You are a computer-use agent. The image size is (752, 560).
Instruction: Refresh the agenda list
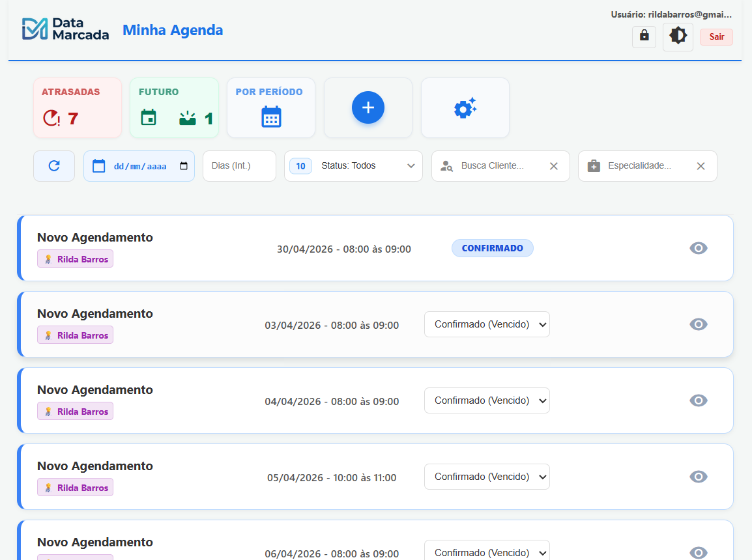click(x=54, y=165)
